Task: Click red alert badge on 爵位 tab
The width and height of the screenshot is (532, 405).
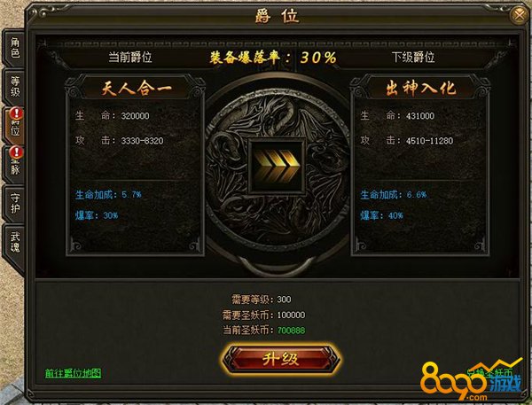Action: tap(17, 113)
